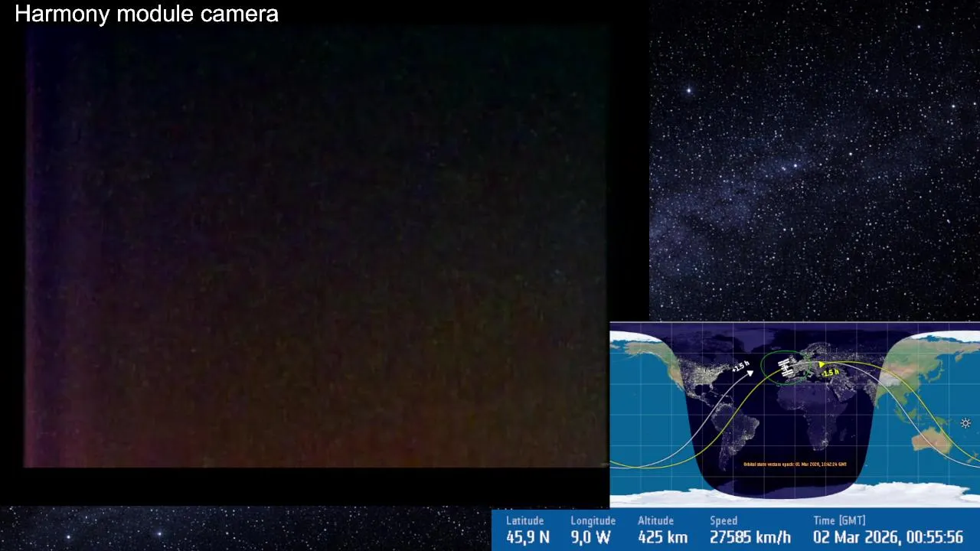Click the yellow 1.5 h label
980x551 pixels.
[831, 372]
